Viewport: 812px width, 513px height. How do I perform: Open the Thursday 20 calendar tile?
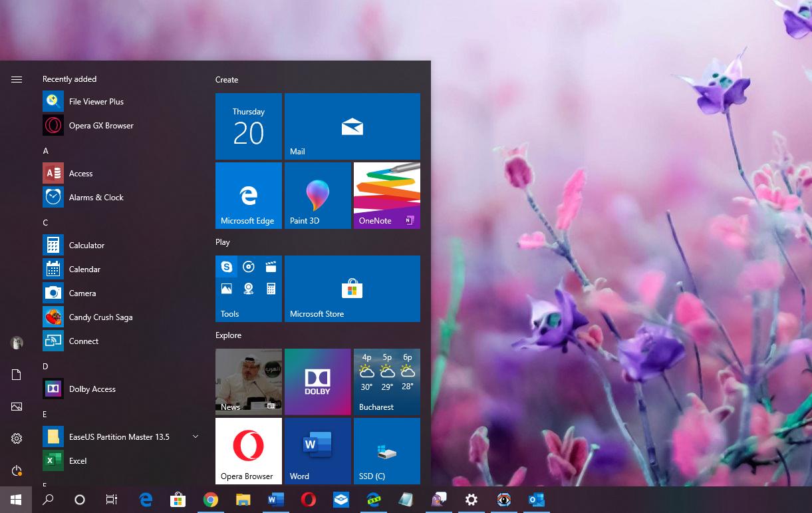[x=249, y=126]
